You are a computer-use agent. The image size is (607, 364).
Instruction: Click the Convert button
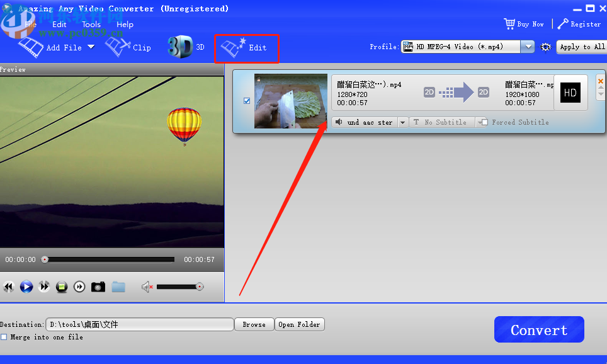[539, 329]
